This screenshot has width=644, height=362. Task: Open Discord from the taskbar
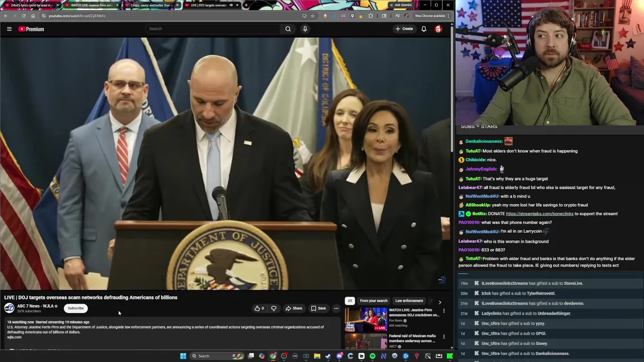pyautogui.click(x=339, y=356)
